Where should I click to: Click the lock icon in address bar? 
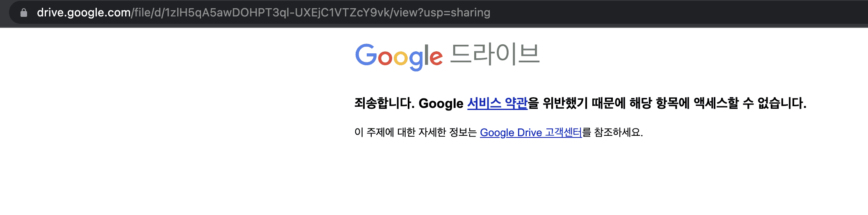click(x=24, y=13)
